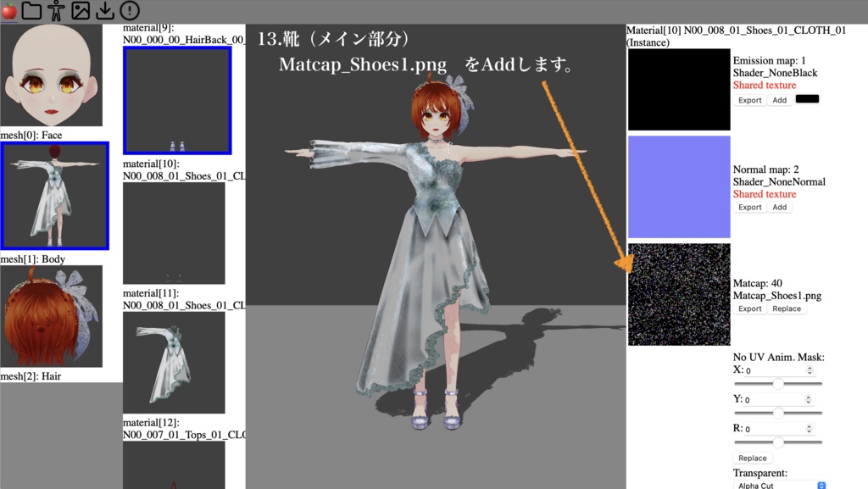Viewport: 868px width, 489px height.
Task: Click the Shared texture label under Normal
Action: tap(765, 194)
